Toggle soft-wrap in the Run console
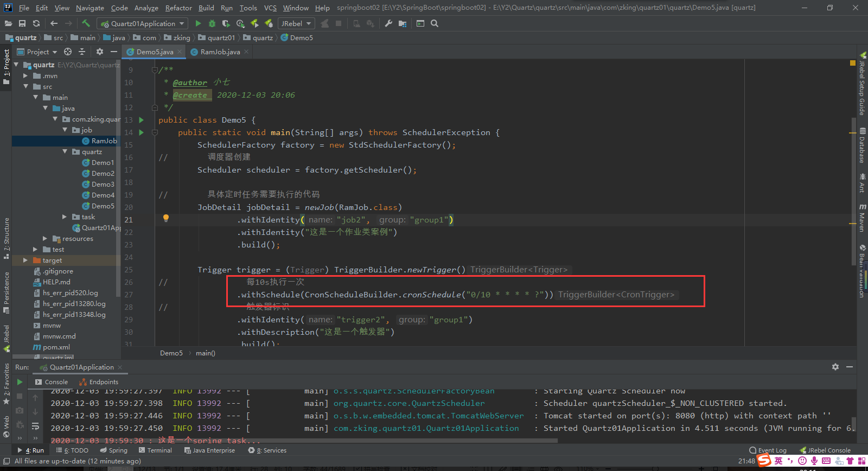 (x=35, y=426)
